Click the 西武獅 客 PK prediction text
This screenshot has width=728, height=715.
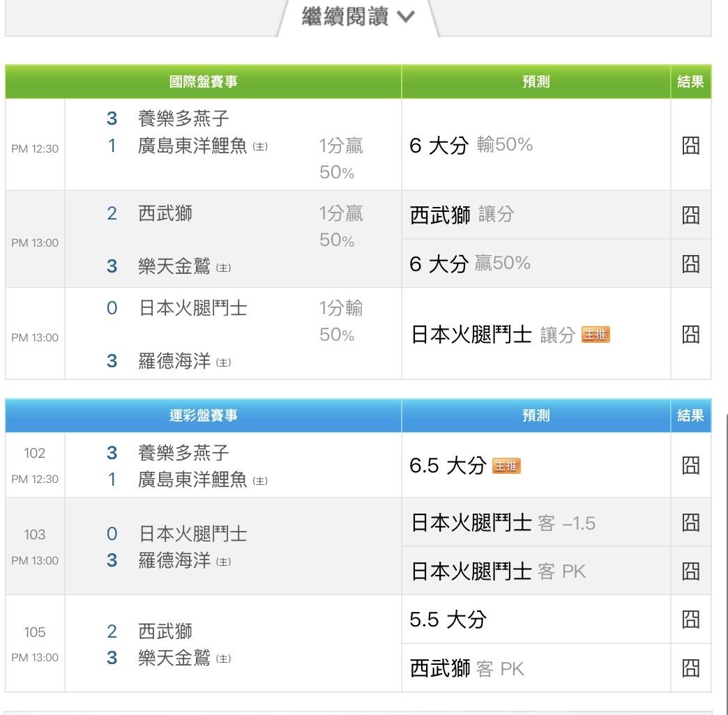pyautogui.click(x=467, y=669)
